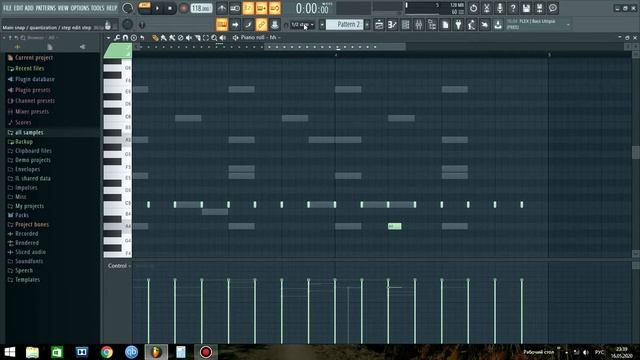Viewport: 640px width, 360px height.
Task: Select the highlighted A4 note in piano roll
Action: coord(395,226)
